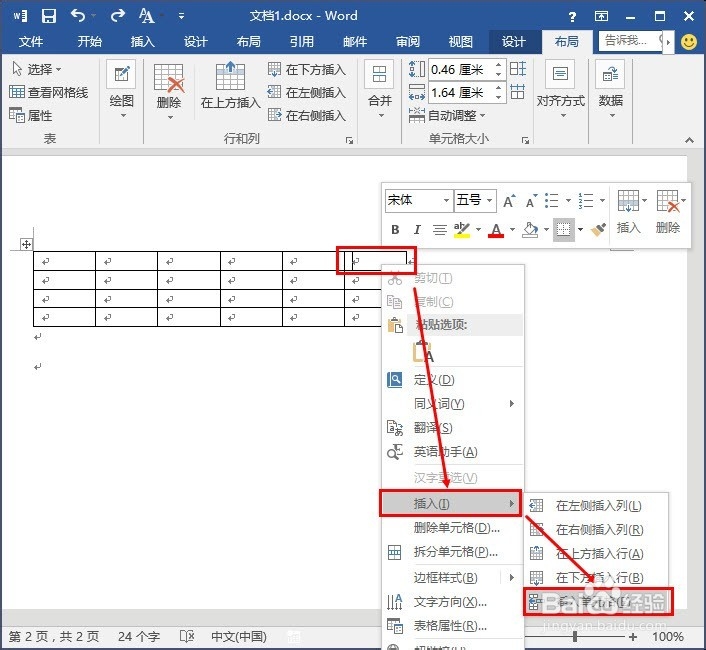
Task: Click the shrink font icon in mini toolbar
Action: pos(531,201)
